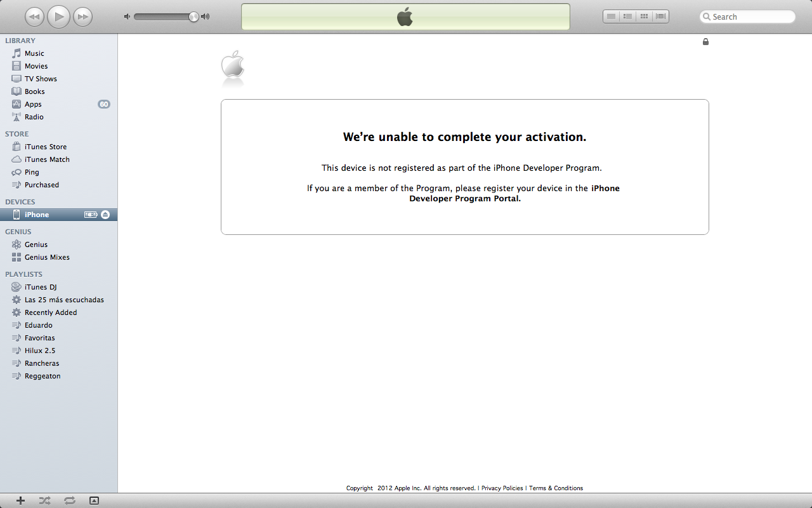The image size is (812, 508).
Task: Click the Apple logo in status display
Action: [405, 17]
